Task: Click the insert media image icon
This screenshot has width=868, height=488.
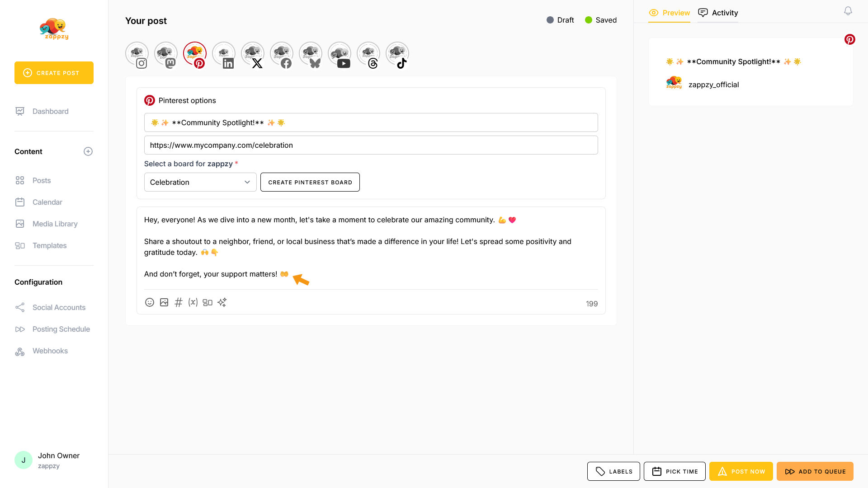Action: [164, 302]
